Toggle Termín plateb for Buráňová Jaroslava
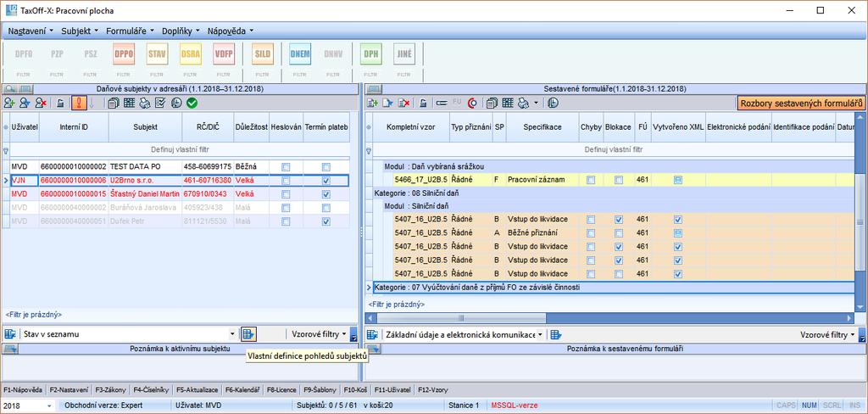This screenshot has height=414, width=868. (x=326, y=208)
